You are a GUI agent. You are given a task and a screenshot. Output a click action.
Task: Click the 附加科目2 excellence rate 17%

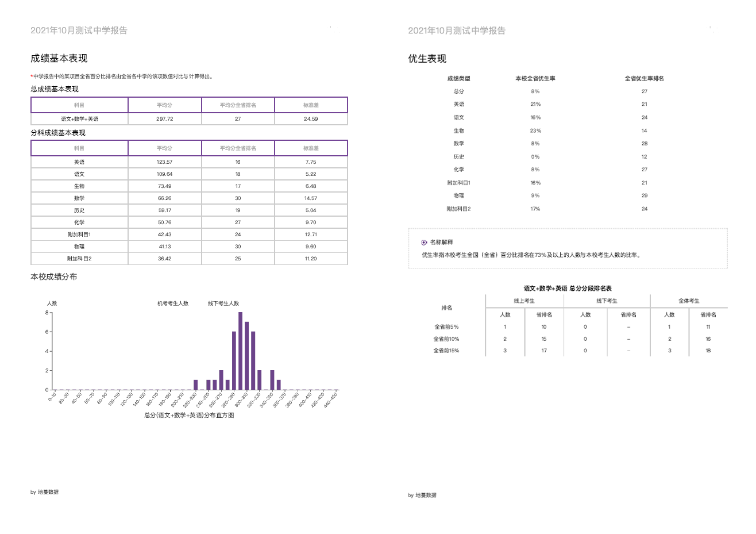point(535,209)
